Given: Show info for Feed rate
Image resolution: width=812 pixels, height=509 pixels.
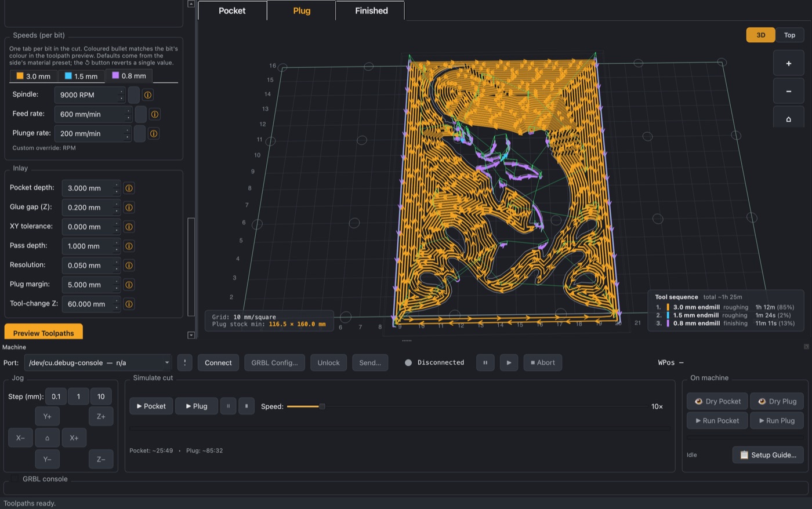Looking at the screenshot, I should [155, 114].
